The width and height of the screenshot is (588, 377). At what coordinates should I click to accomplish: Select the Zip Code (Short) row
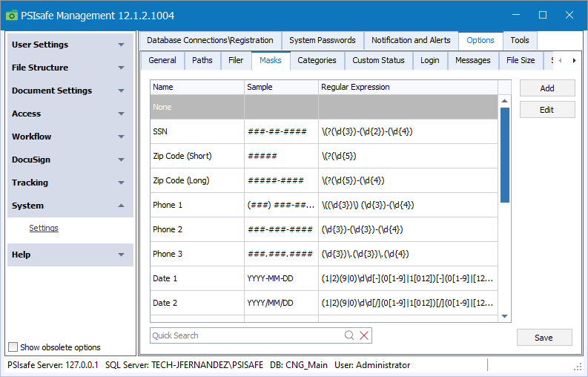[324, 156]
